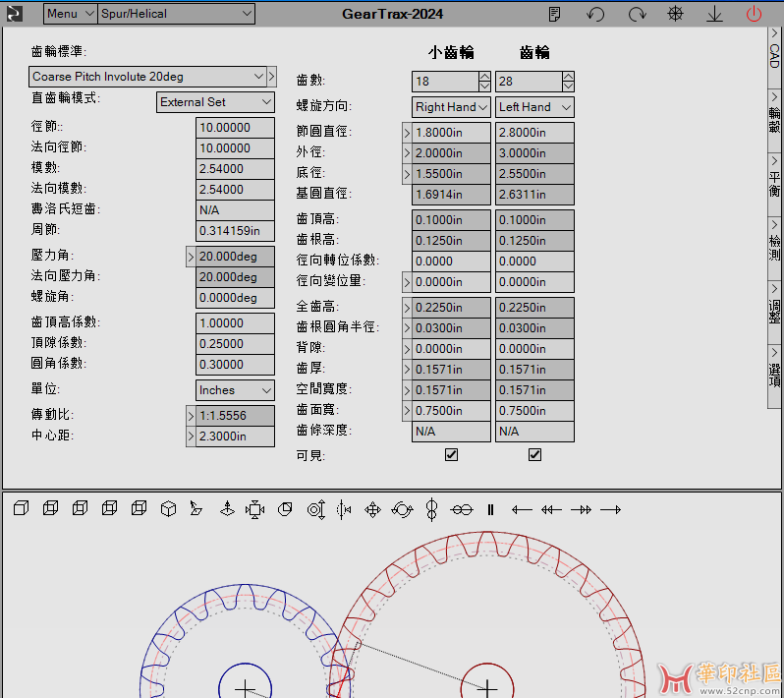Click the 周節 field showing 0.314159in
The height and width of the screenshot is (698, 784).
click(235, 231)
